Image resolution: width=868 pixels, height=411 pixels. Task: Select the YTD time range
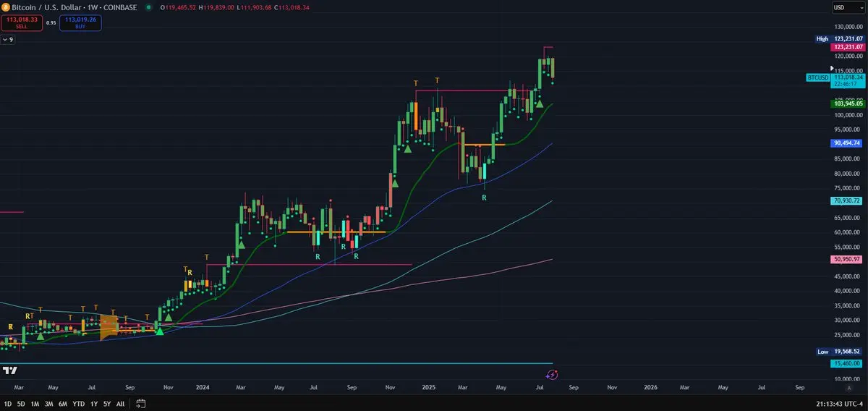79,403
